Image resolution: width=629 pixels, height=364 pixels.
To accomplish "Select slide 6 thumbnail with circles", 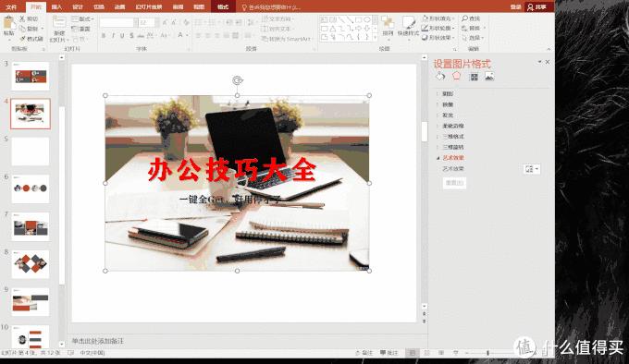I will click(x=31, y=188).
